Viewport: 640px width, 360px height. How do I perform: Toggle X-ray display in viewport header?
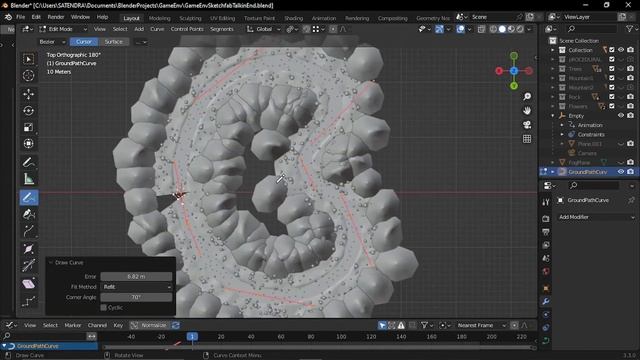(x=481, y=29)
